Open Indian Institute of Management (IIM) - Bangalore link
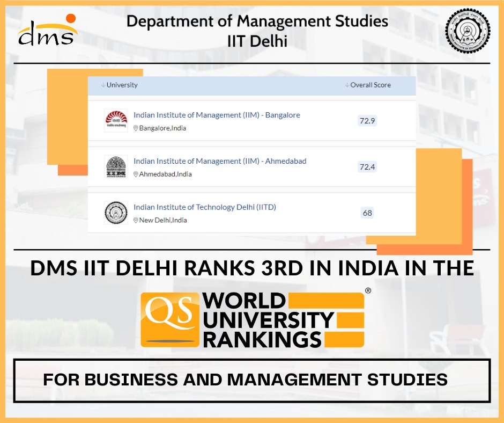 tap(217, 115)
